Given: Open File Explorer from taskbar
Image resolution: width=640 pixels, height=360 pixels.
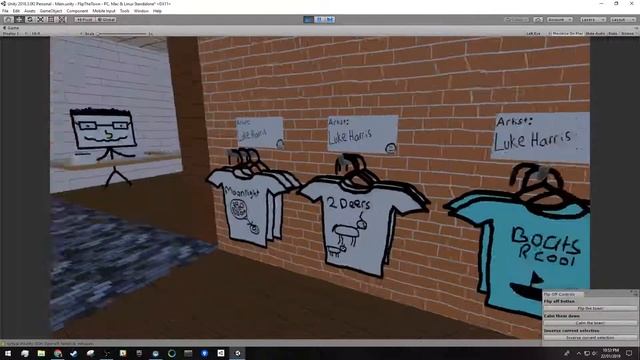Looking at the screenshot, I should [41, 353].
